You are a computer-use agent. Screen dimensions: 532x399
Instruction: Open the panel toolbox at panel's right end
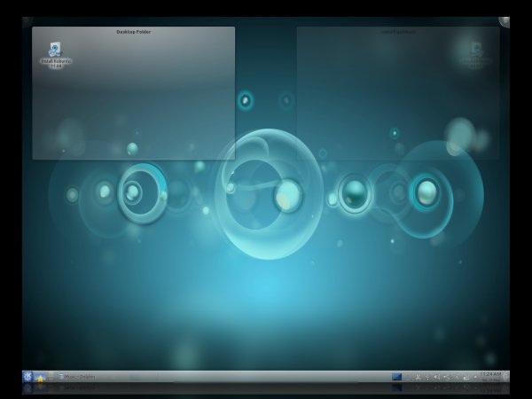[506, 377]
